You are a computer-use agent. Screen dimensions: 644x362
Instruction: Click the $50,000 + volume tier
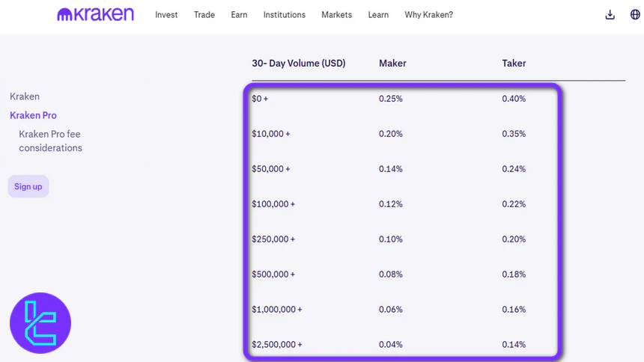pos(271,169)
